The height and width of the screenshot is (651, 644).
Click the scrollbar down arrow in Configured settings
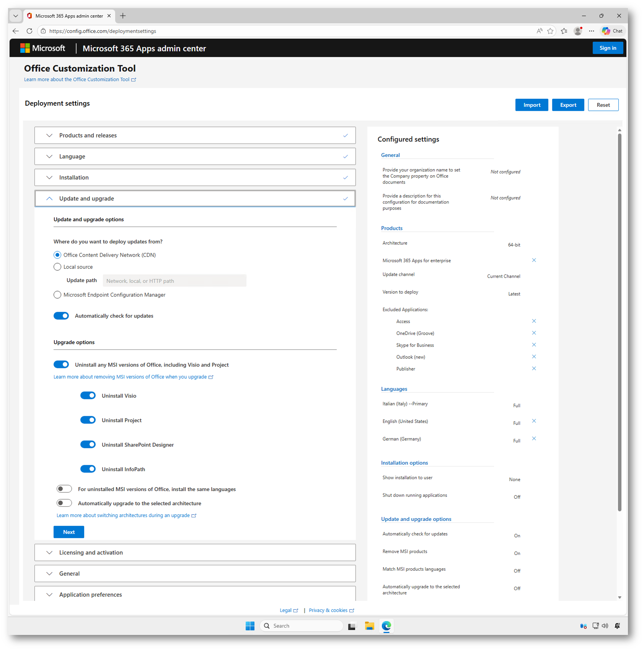tap(620, 597)
